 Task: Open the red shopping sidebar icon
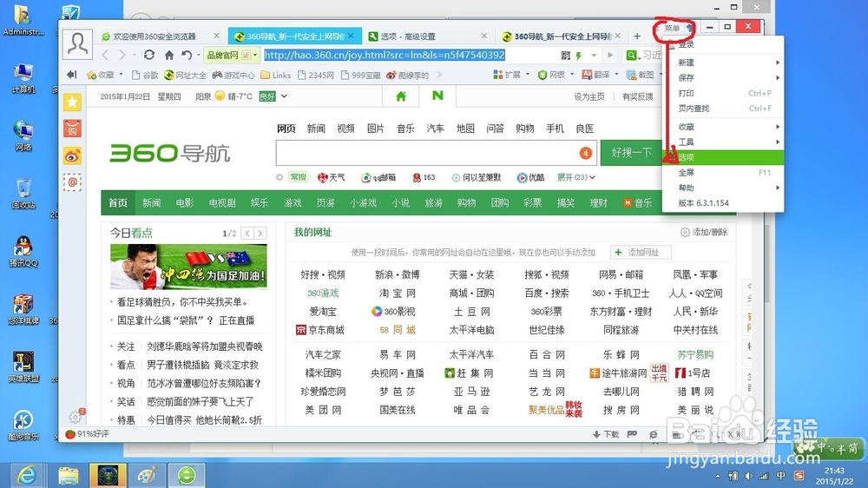73,129
